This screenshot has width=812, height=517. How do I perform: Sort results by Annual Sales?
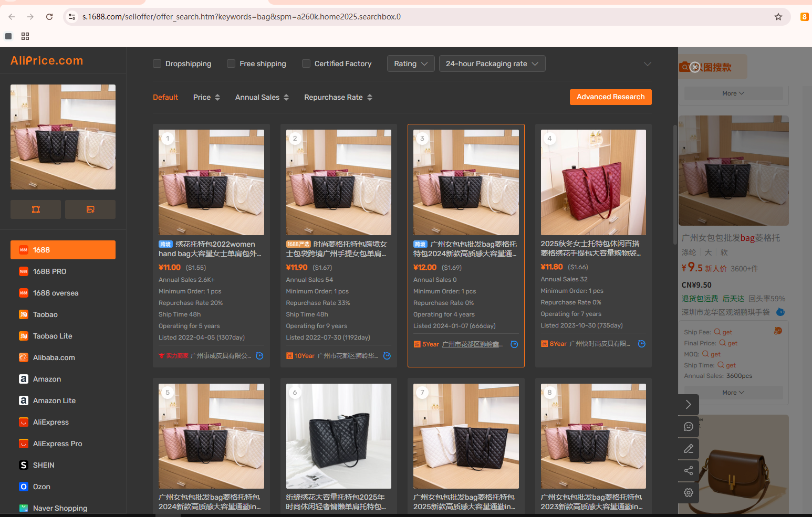click(x=262, y=97)
